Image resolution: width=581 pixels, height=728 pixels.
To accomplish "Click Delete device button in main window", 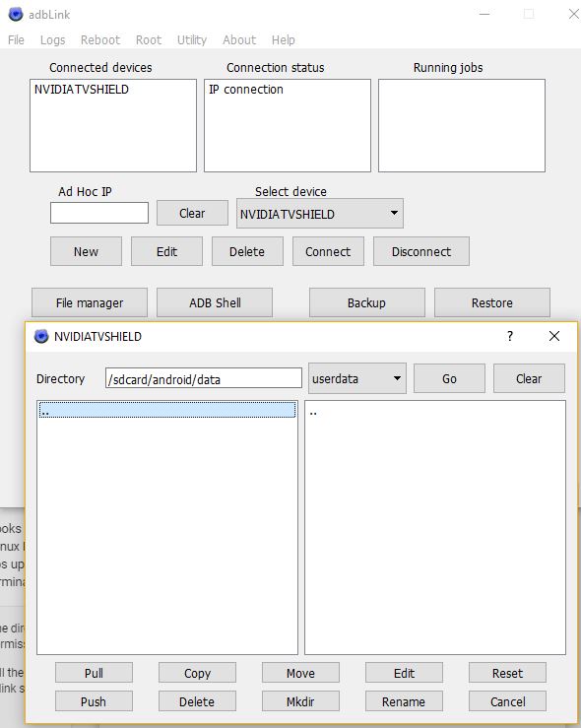I will pyautogui.click(x=247, y=251).
